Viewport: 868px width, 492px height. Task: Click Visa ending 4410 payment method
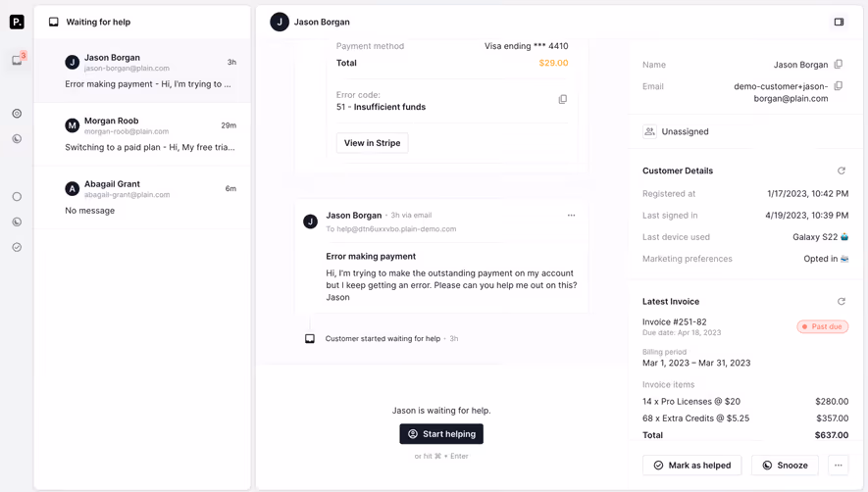click(x=526, y=46)
